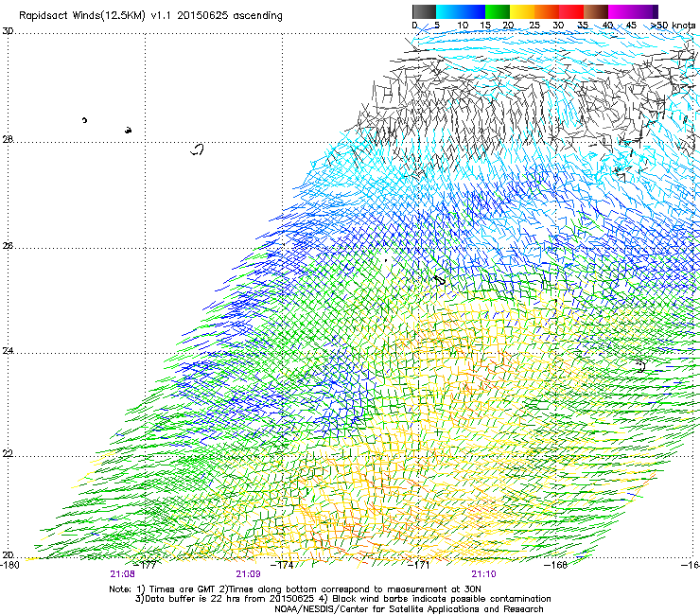Click the "-174" longitude axis label
This screenshot has width=700, height=615.
tap(283, 565)
